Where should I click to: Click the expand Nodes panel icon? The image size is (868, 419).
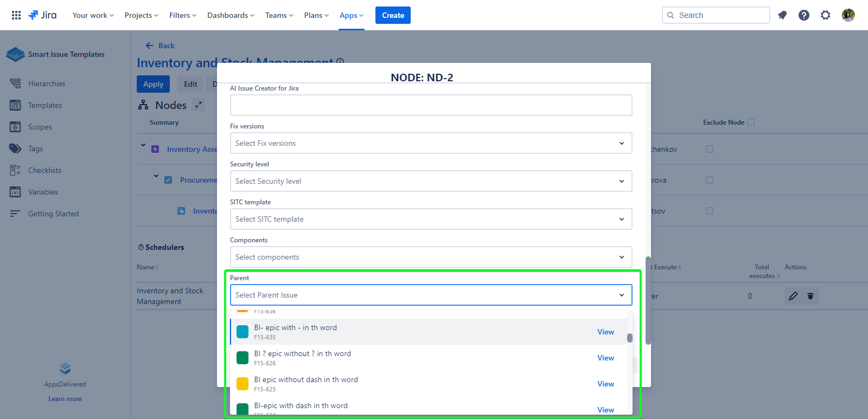[x=199, y=105]
